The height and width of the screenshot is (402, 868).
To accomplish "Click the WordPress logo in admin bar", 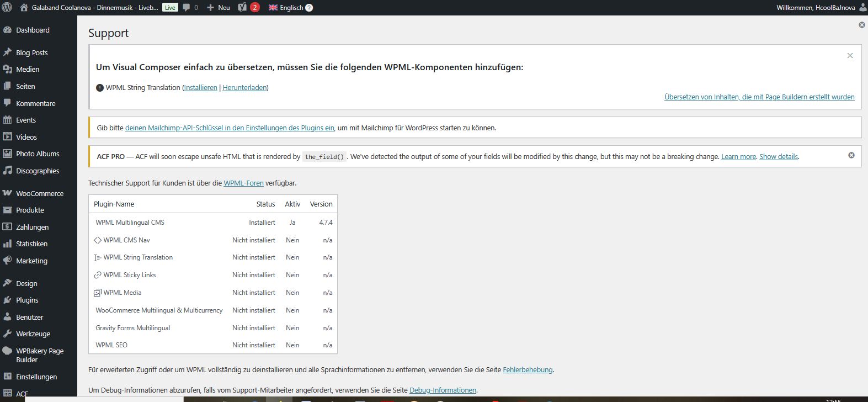I will point(7,8).
